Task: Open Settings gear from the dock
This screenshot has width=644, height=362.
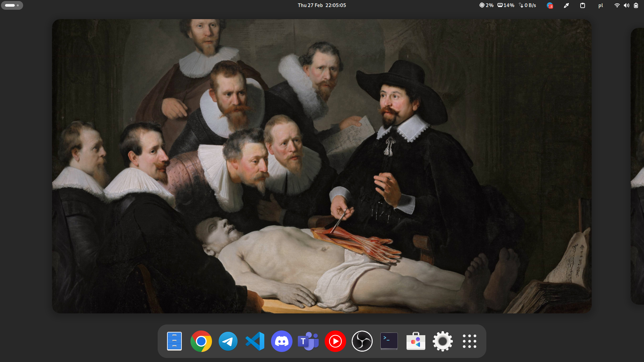Action: tap(443, 341)
